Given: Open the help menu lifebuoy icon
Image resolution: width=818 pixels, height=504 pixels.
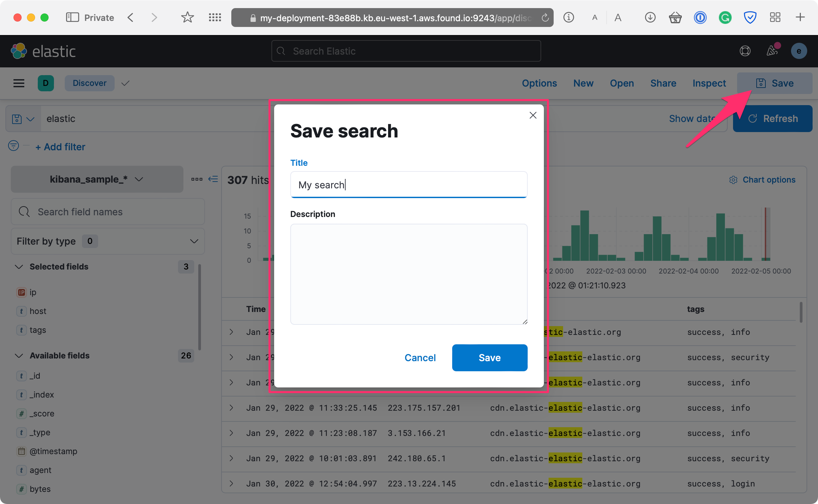Looking at the screenshot, I should [x=745, y=51].
